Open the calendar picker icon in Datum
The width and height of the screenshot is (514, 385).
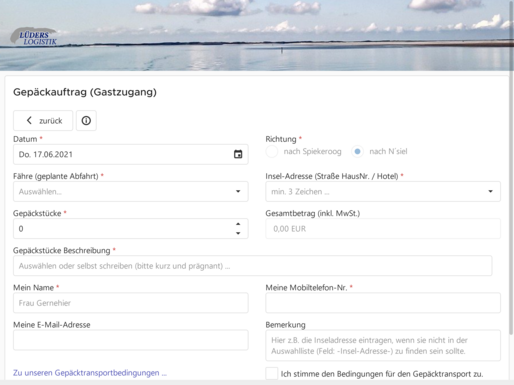tap(238, 154)
